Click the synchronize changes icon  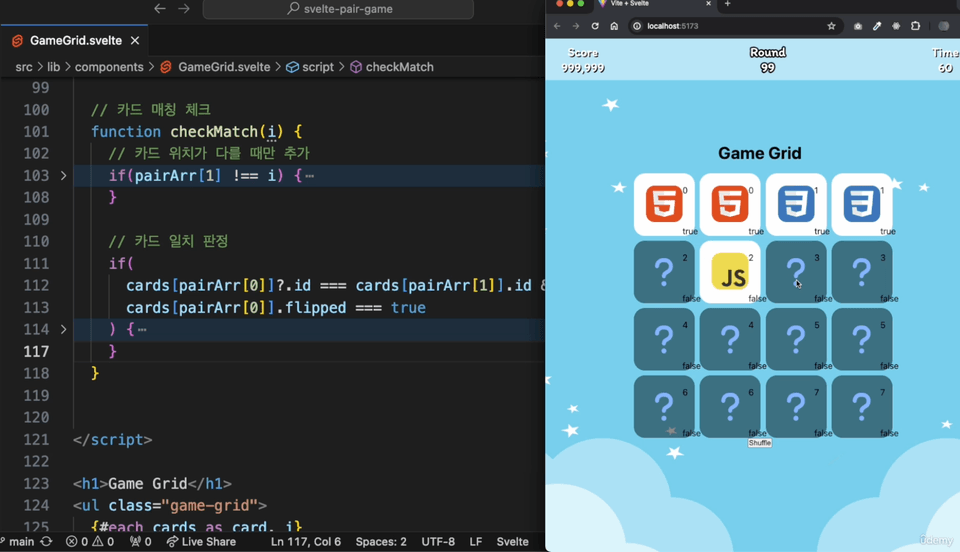coord(47,542)
